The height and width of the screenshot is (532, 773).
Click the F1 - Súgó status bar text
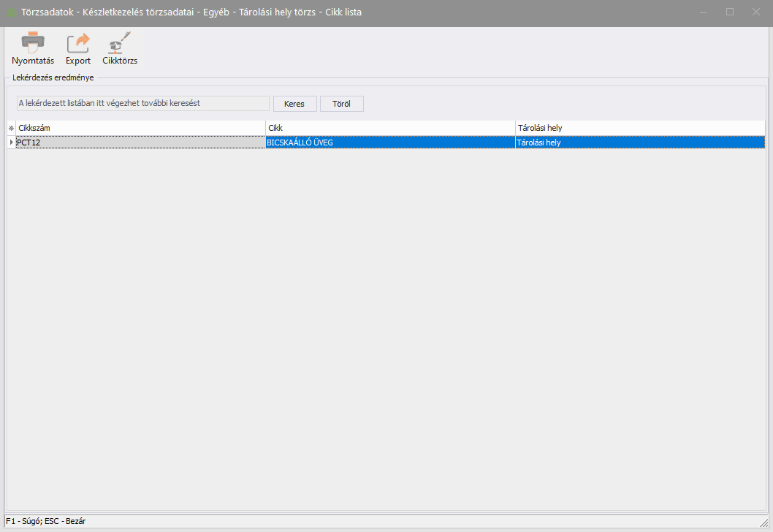(x=45, y=521)
